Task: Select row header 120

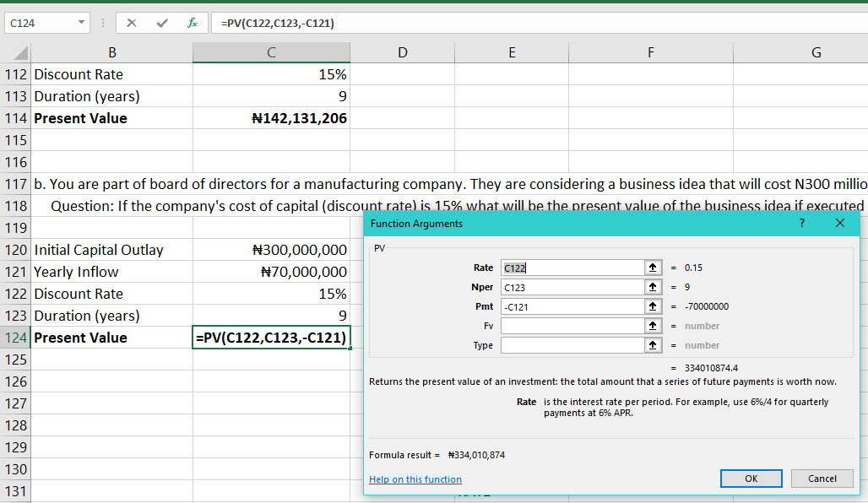Action: click(14, 249)
